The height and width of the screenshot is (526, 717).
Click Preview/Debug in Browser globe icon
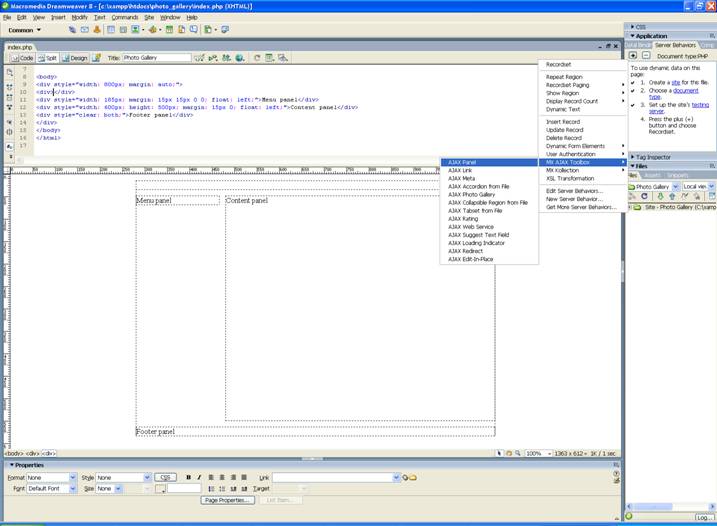(240, 58)
